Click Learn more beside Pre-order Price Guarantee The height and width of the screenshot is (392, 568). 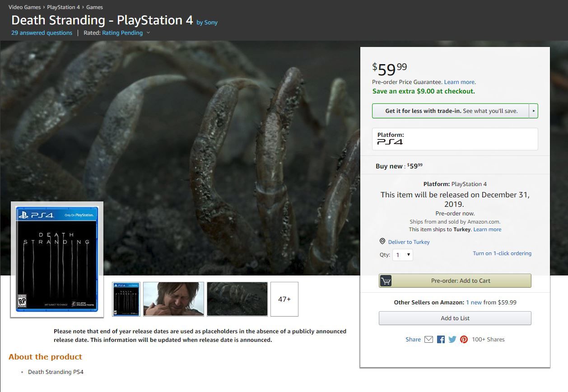click(459, 82)
